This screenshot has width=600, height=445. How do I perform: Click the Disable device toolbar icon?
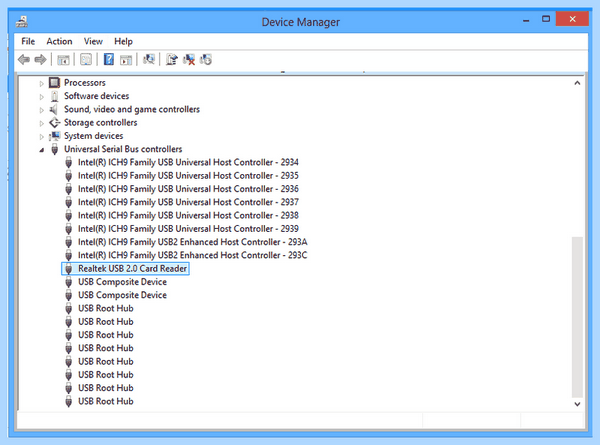[206, 59]
